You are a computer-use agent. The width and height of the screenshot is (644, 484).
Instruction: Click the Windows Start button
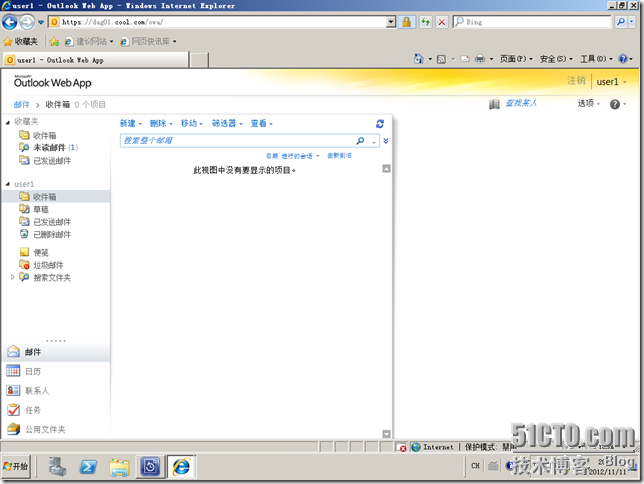tap(16, 466)
